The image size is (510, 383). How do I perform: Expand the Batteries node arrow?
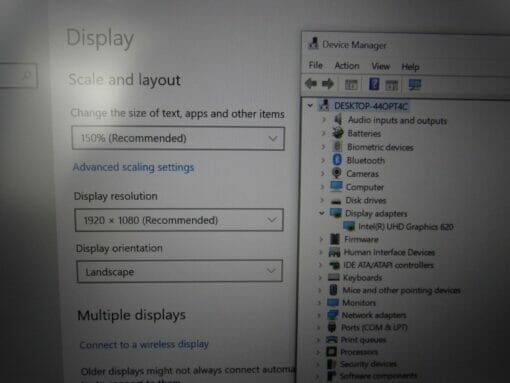tap(323, 133)
